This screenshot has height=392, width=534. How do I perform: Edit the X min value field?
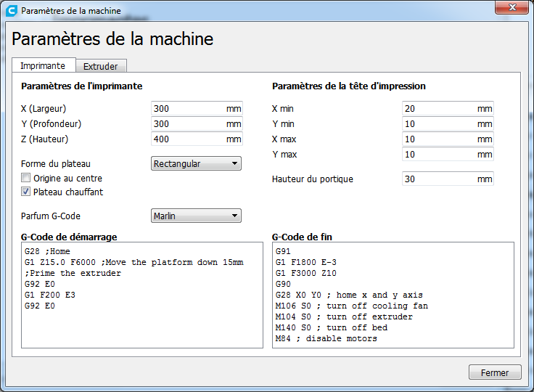[448, 108]
